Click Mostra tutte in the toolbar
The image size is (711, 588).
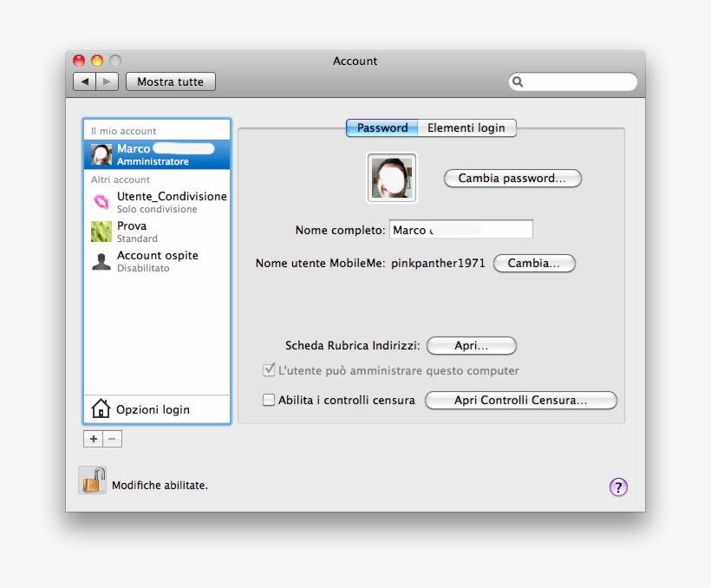pos(170,82)
